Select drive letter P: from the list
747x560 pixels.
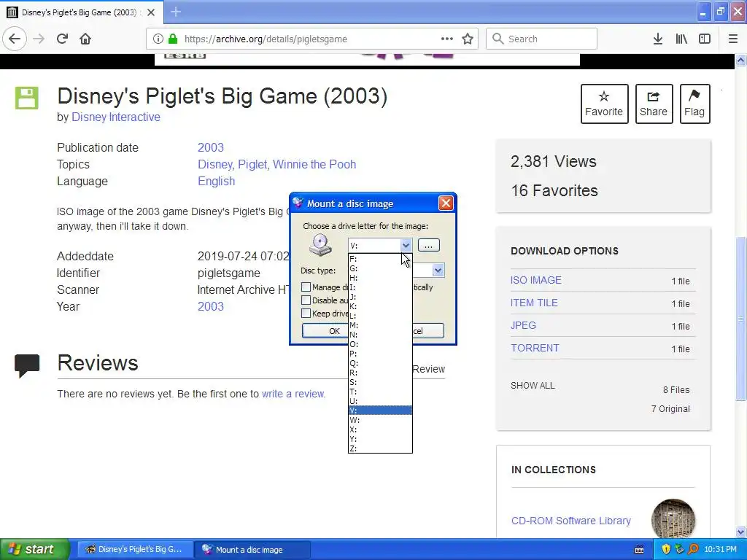(x=380, y=354)
